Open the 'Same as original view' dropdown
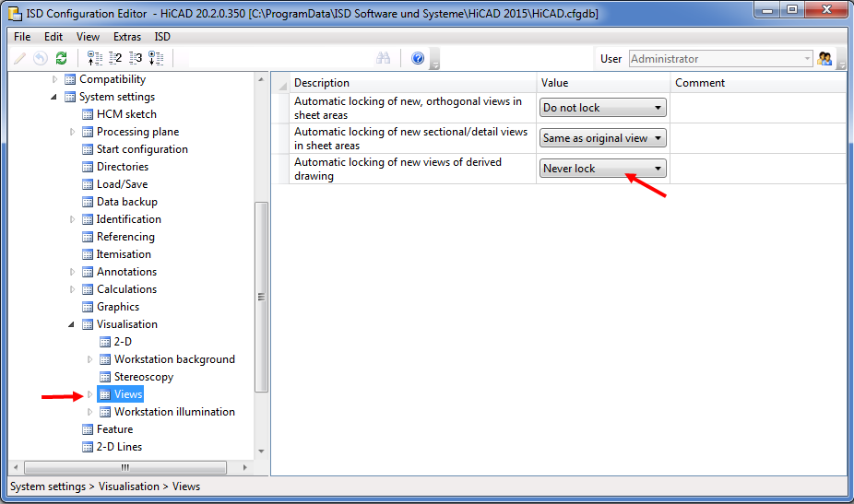Viewport: 854px width, 504px height. point(602,138)
